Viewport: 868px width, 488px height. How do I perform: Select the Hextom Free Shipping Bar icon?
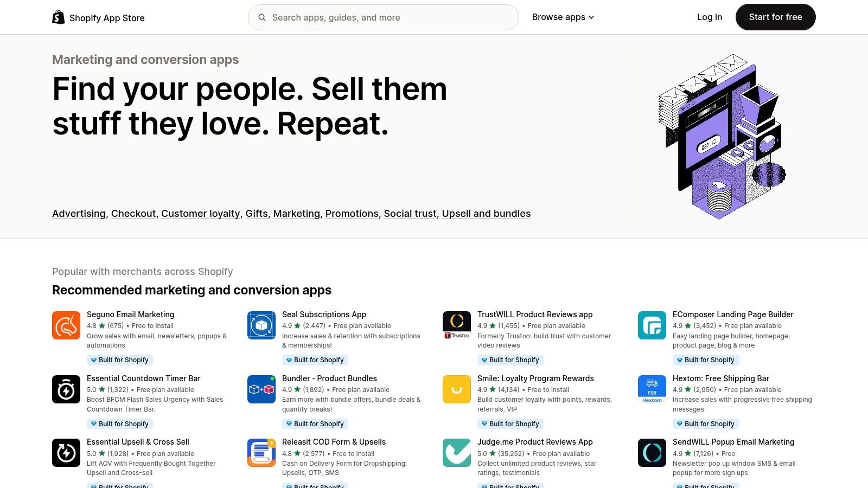pyautogui.click(x=652, y=389)
